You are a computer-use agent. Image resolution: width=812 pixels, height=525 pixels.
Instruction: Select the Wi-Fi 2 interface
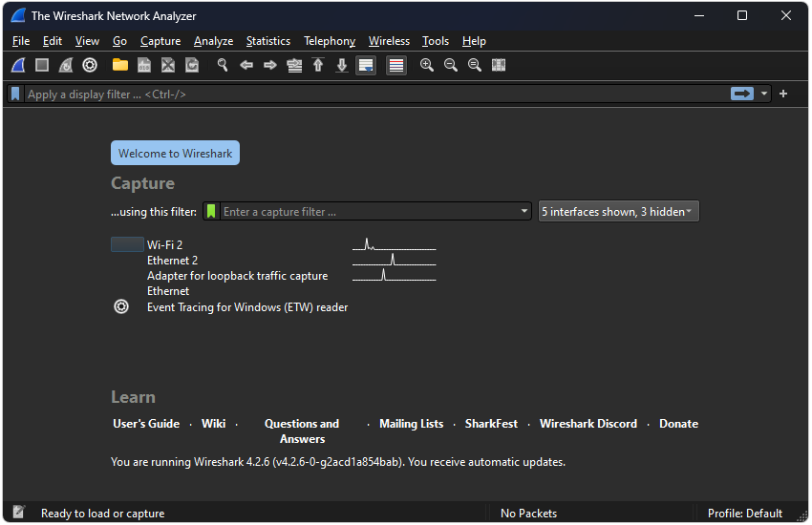164,245
